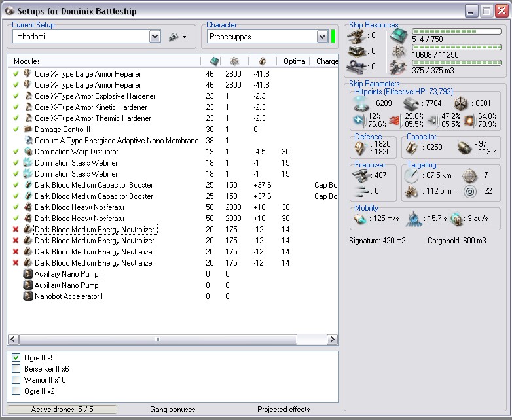
Task: Activate the last Dark Blood Medium Energy Neutralizer red X
Action: pos(16,263)
